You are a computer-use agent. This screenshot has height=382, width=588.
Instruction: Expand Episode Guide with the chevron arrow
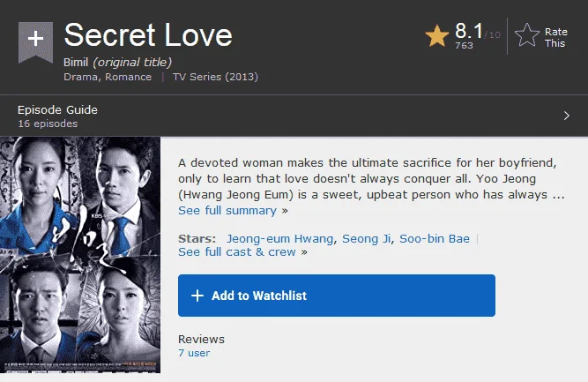point(566,116)
